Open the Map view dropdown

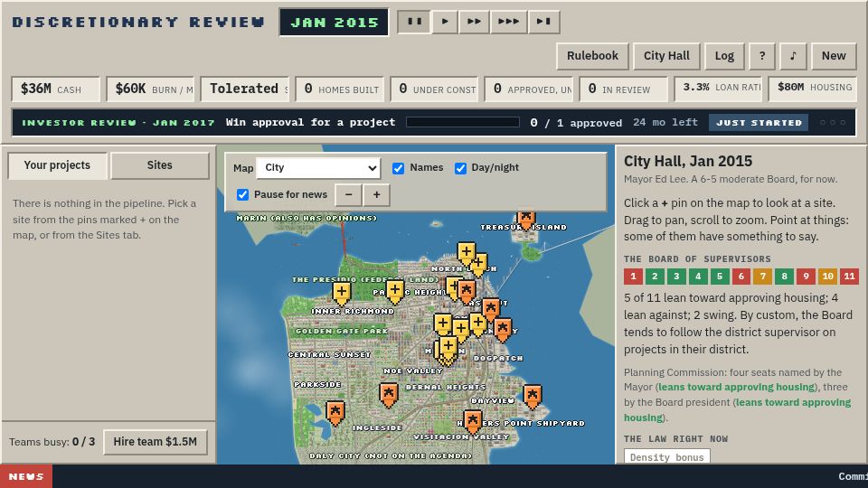point(318,168)
